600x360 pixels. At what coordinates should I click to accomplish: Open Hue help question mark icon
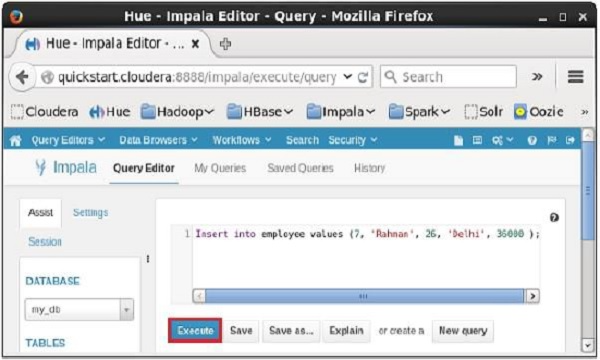pyautogui.click(x=532, y=140)
